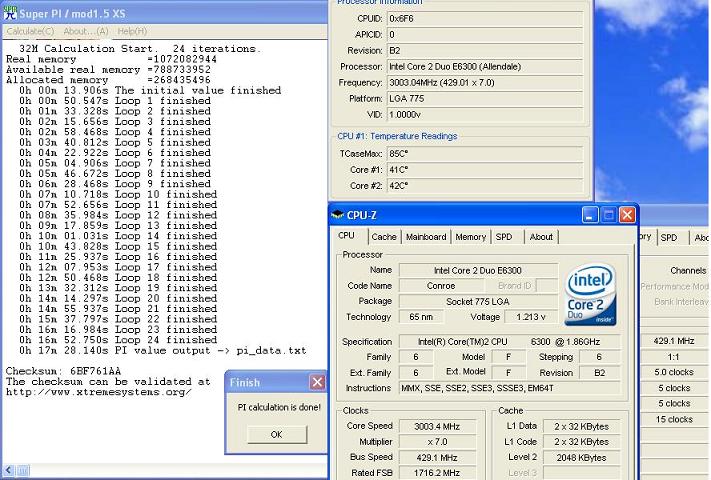Click the L1 Data value 2 x 32 KBytes
Image resolution: width=711 pixels, height=480 pixels.
coord(581,427)
